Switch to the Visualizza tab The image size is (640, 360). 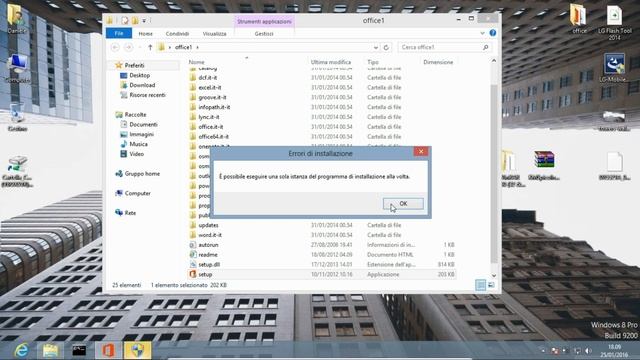coord(214,33)
